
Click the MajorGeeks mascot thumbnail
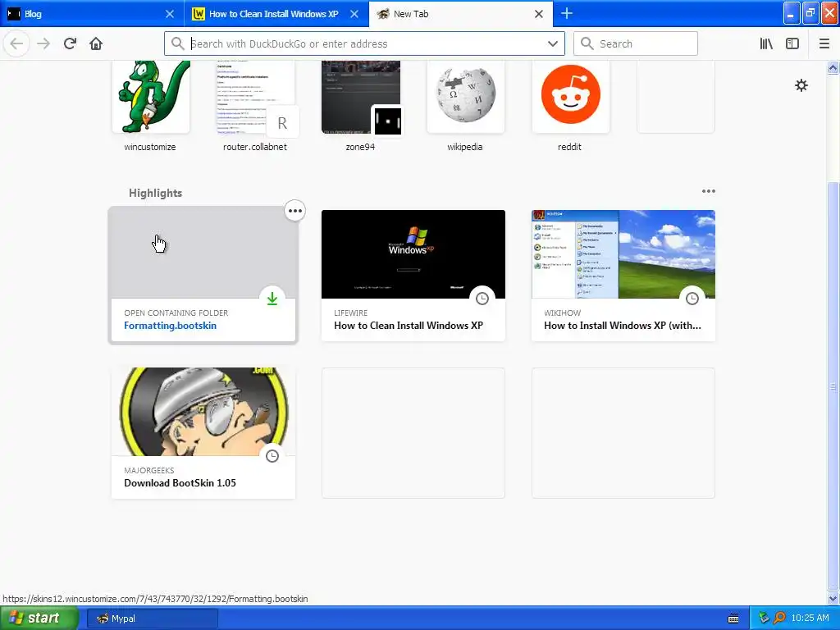[x=203, y=412]
